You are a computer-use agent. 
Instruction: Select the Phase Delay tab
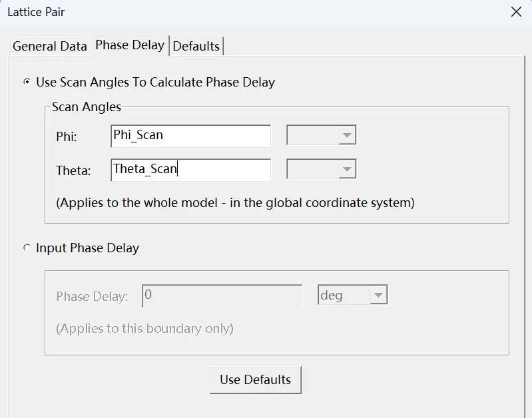[130, 45]
